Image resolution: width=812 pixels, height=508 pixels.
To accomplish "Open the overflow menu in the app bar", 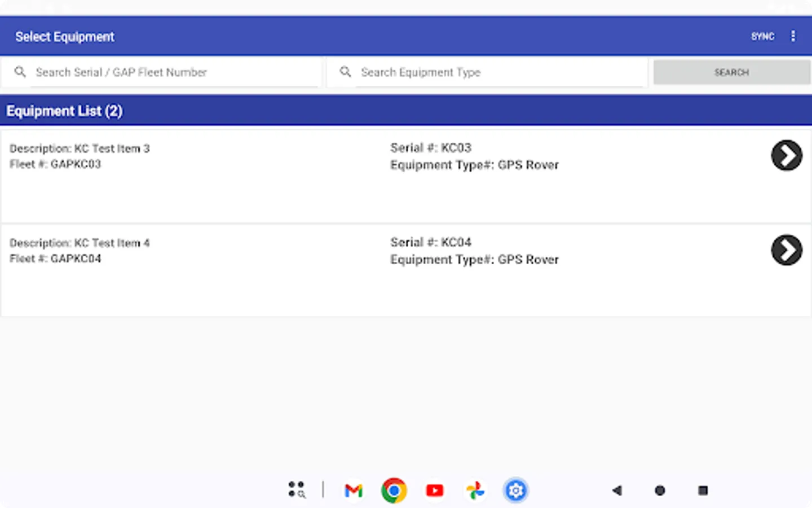I will pyautogui.click(x=793, y=36).
